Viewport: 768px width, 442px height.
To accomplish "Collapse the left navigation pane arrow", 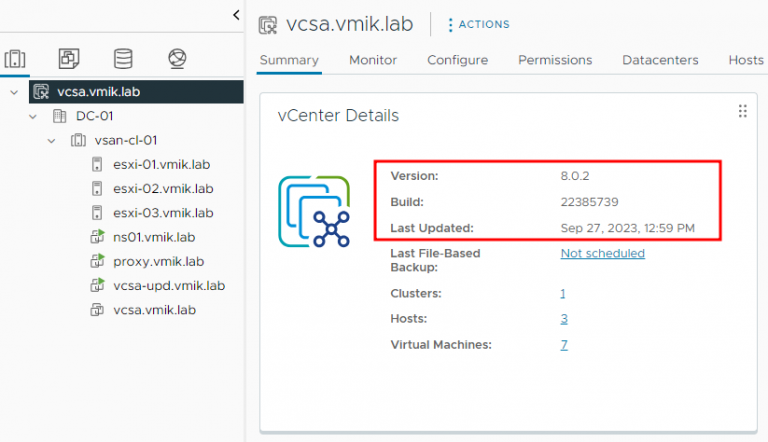I will [236, 15].
